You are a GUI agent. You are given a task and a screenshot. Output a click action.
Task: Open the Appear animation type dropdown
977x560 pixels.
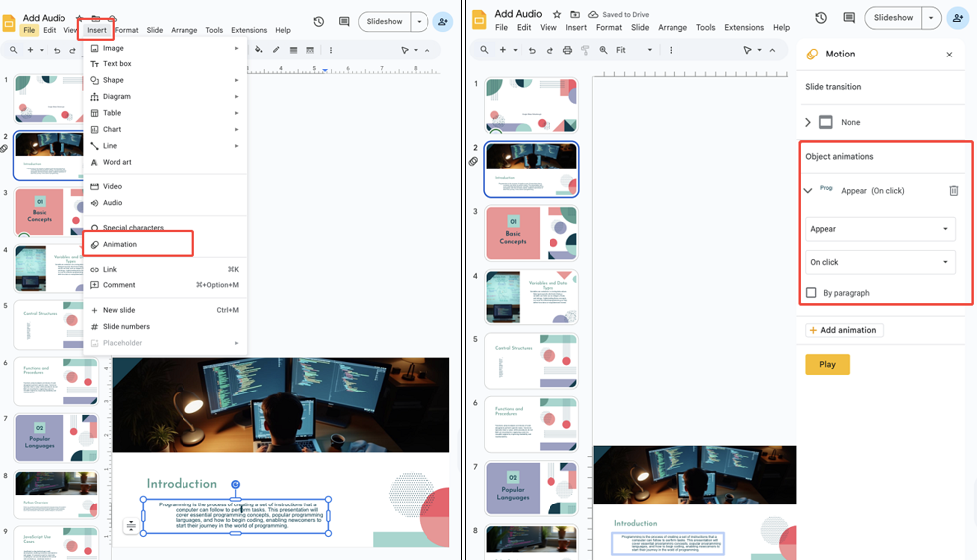pyautogui.click(x=880, y=229)
